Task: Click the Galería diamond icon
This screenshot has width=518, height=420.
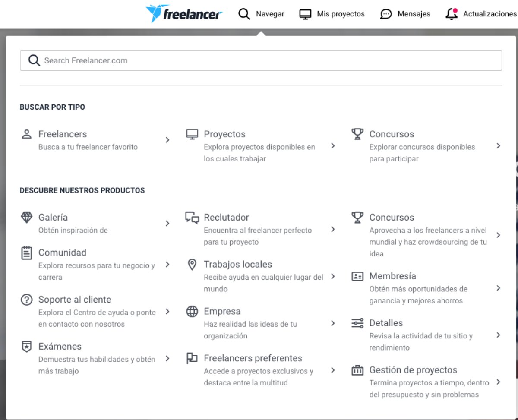Action: click(x=27, y=217)
